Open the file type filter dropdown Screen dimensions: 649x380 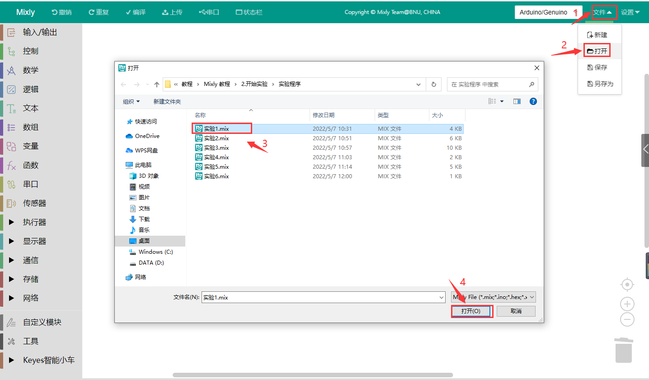[493, 297]
